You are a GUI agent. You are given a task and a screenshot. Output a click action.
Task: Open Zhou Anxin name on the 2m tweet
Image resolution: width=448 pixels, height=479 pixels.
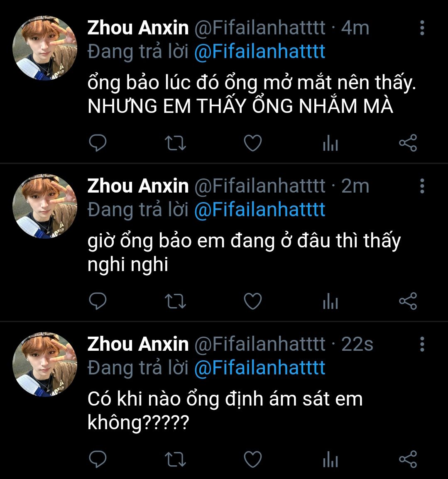pos(138,186)
